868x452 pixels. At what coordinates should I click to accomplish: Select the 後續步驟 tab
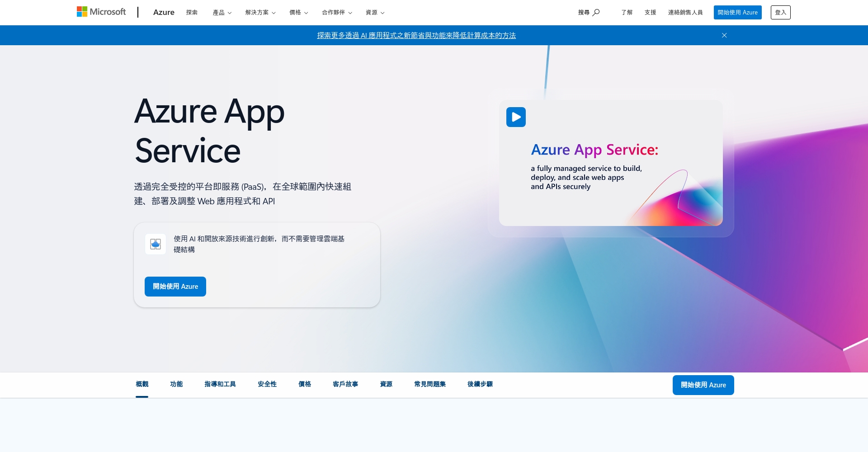[480, 384]
